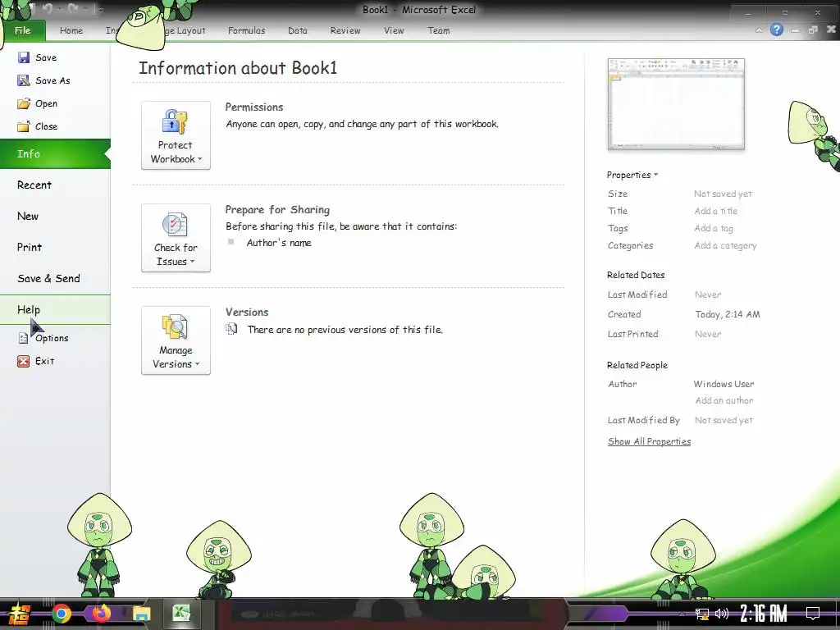
Task: Click the Windows User author name
Action: [x=724, y=384]
